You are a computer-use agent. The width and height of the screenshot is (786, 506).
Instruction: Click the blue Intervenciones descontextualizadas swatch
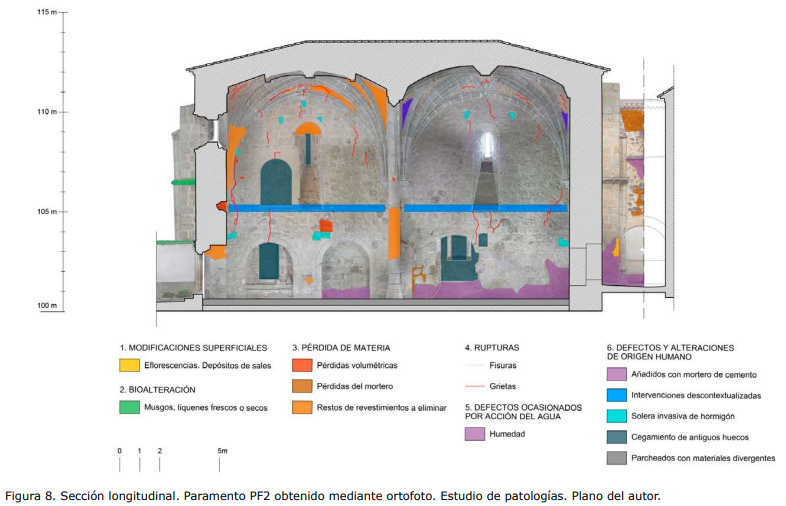(x=617, y=395)
